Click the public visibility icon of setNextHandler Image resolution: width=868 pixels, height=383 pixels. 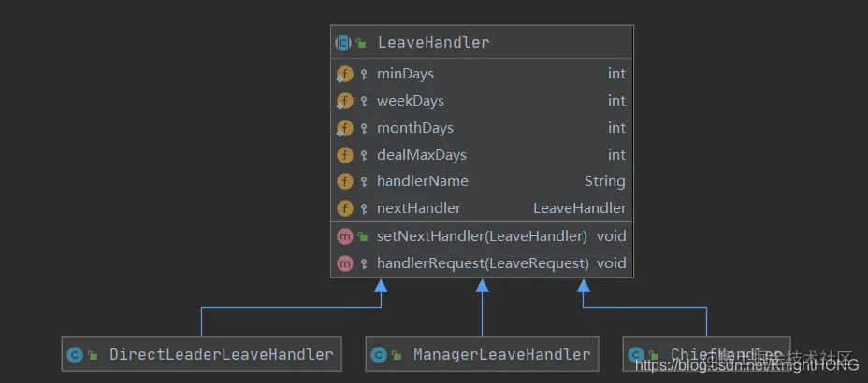pyautogui.click(x=363, y=236)
